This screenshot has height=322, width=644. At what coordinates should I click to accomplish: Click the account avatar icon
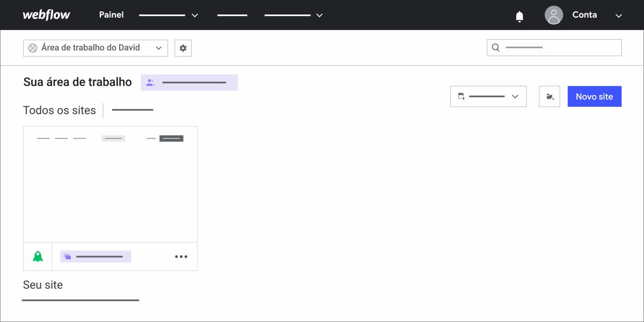tap(553, 15)
